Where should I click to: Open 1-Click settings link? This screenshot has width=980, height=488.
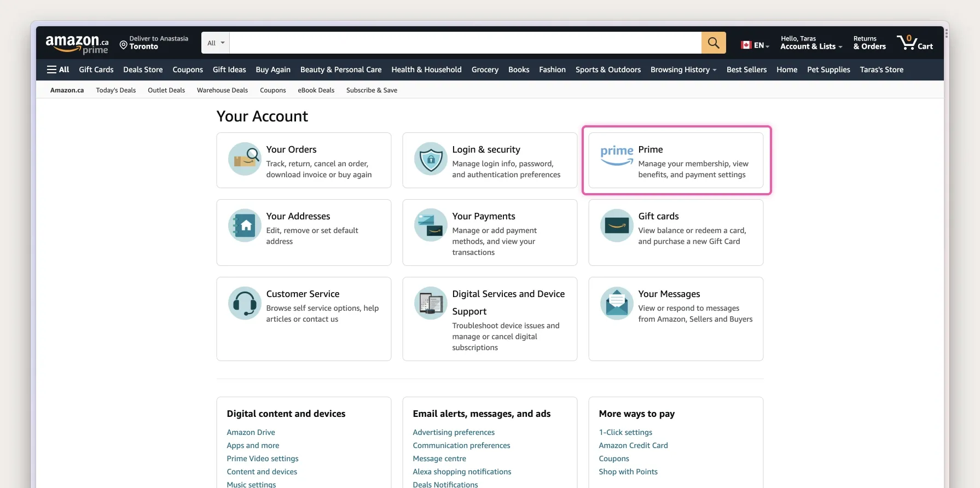click(x=625, y=432)
